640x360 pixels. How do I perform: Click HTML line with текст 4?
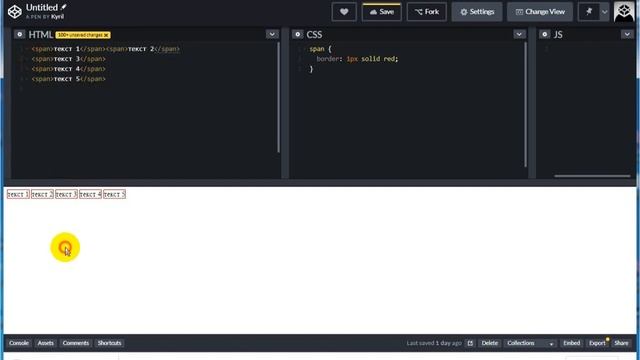[x=69, y=69]
